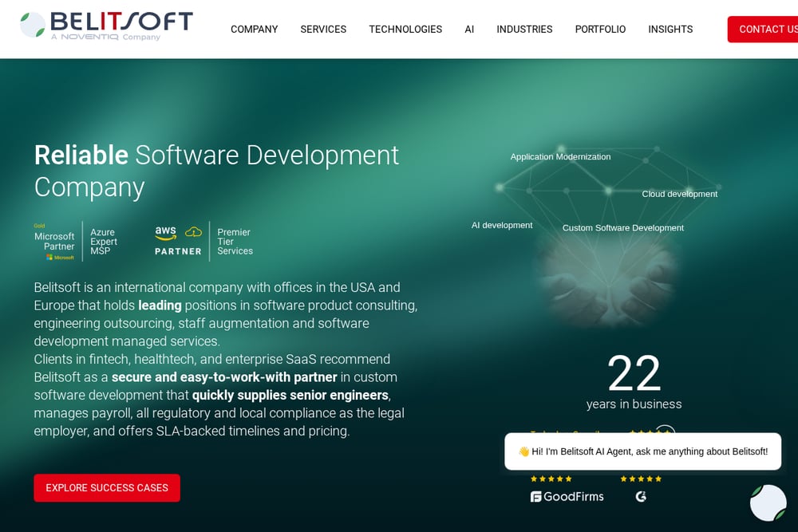Open the PORTFOLIO menu item
Image resolution: width=798 pixels, height=532 pixels.
click(x=600, y=30)
